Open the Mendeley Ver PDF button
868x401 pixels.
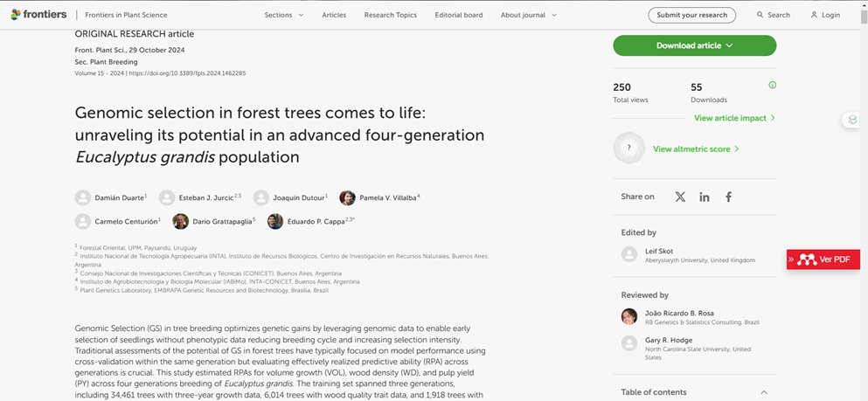tap(823, 259)
